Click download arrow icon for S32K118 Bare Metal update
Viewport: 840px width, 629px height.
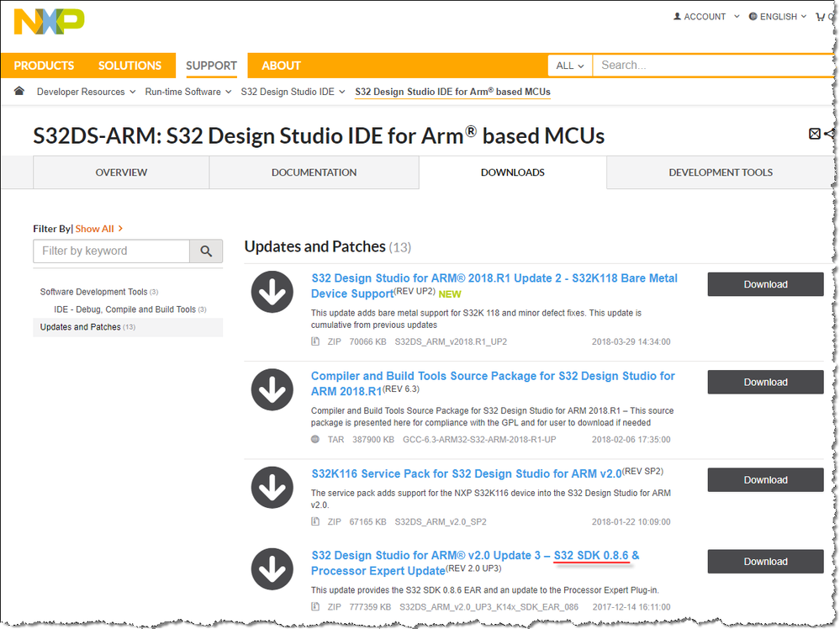point(272,292)
